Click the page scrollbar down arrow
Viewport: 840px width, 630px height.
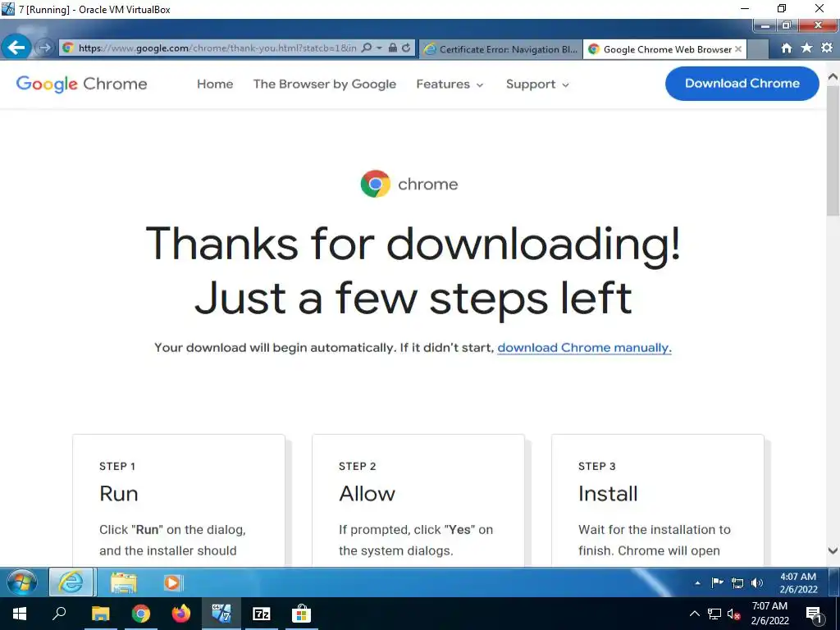tap(833, 550)
